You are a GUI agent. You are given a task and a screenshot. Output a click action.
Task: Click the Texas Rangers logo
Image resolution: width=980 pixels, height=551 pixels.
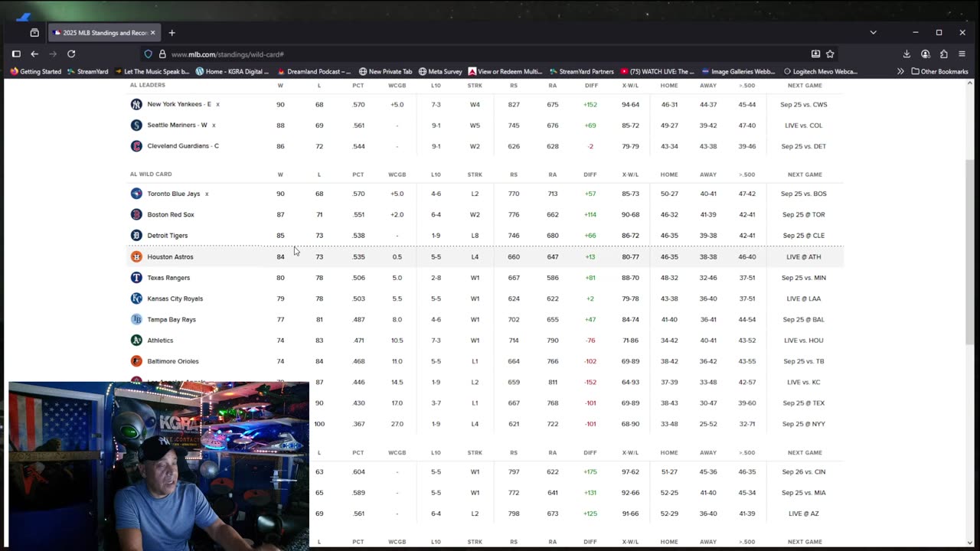[x=136, y=278]
